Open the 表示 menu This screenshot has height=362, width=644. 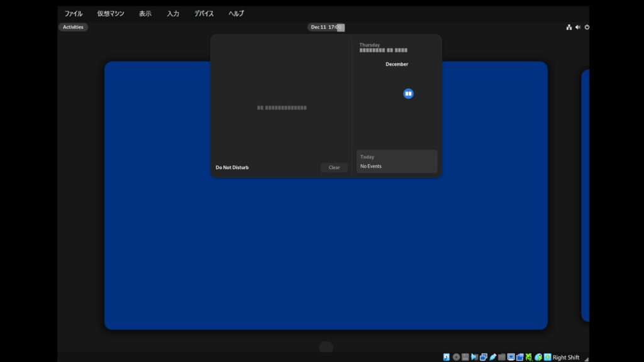point(145,14)
